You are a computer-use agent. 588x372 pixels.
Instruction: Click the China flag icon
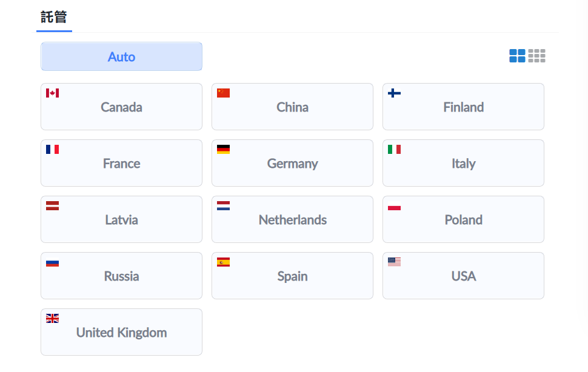(x=223, y=93)
